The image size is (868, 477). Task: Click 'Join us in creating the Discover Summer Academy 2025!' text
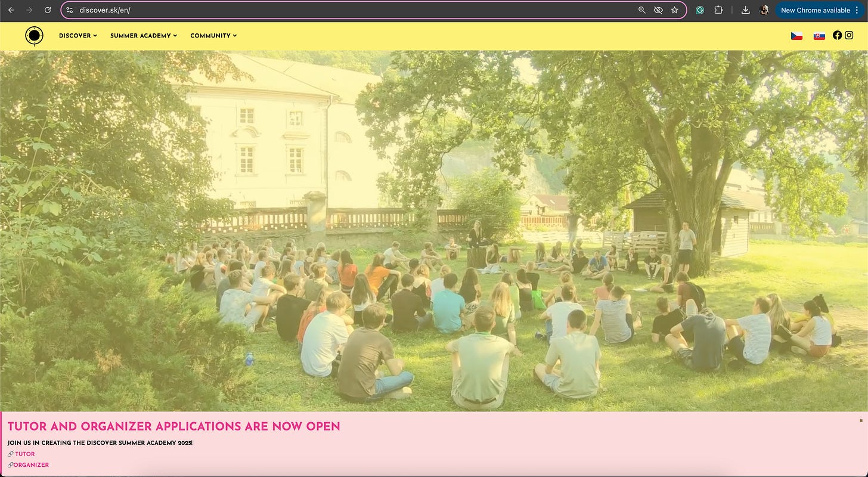coord(100,443)
